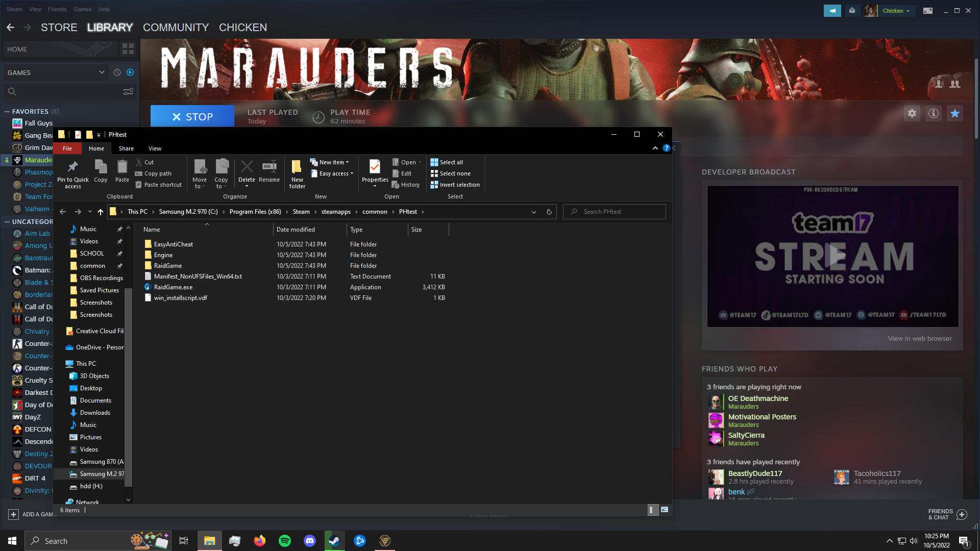Expand the address bar history dropdown
The image size is (980, 551).
point(533,212)
